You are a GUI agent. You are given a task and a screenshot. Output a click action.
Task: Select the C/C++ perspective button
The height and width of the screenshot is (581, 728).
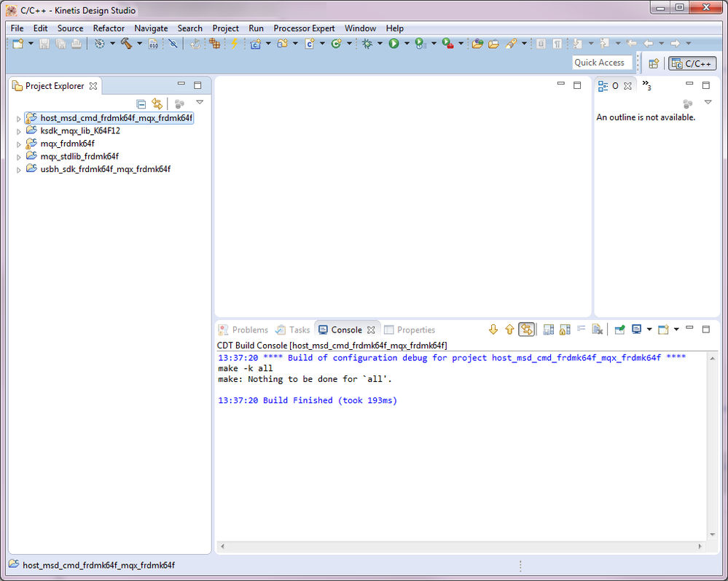(692, 63)
